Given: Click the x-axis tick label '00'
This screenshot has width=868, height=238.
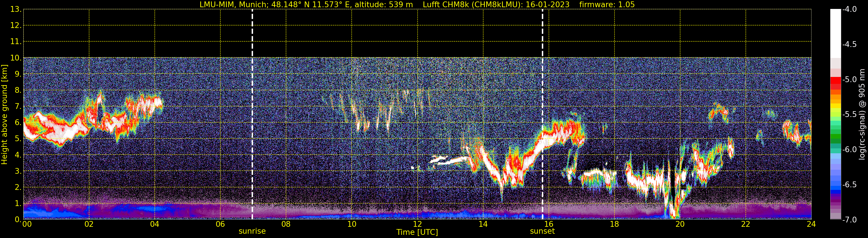Looking at the screenshot, I should pos(27,224).
